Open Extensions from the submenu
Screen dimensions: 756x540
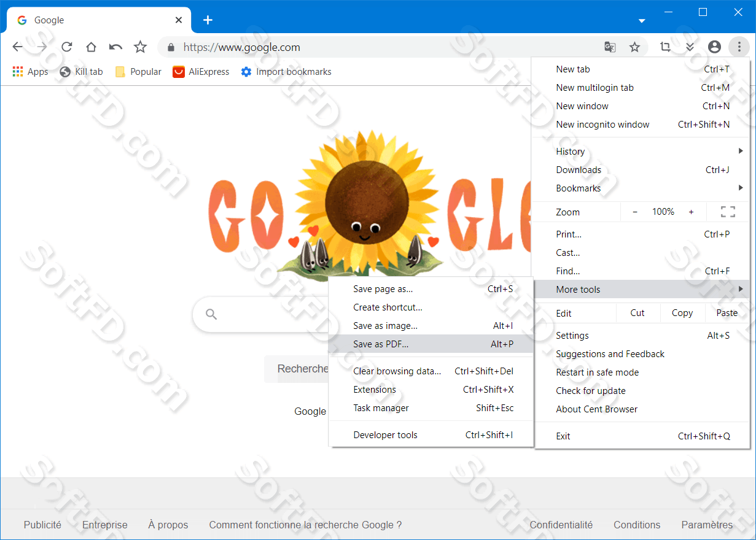point(431,390)
